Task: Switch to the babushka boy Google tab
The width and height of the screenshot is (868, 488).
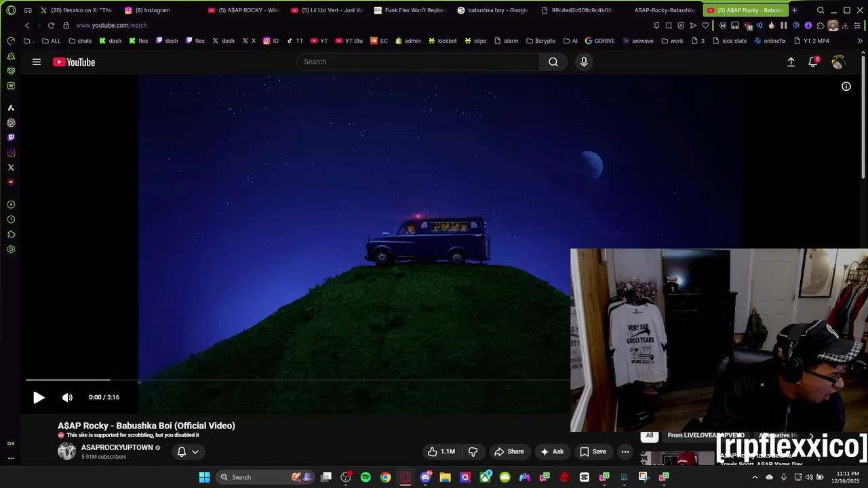Action: coord(494,10)
